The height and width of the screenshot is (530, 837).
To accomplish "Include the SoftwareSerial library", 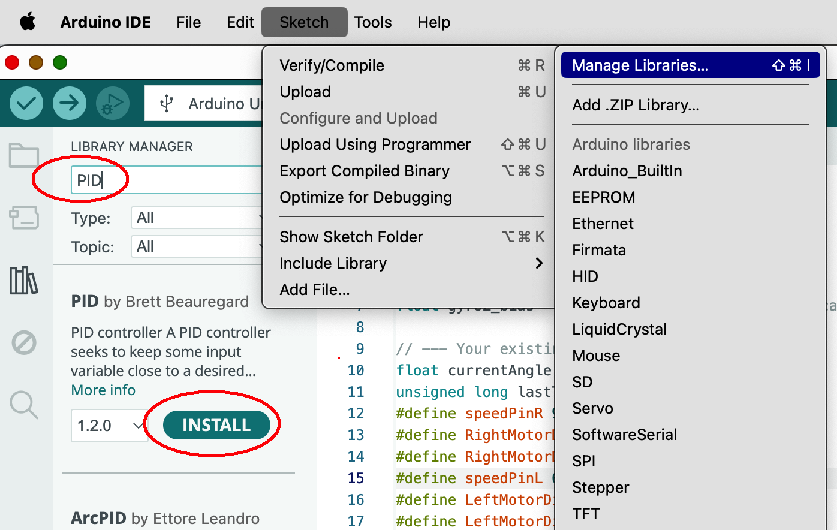I will pos(690,434).
